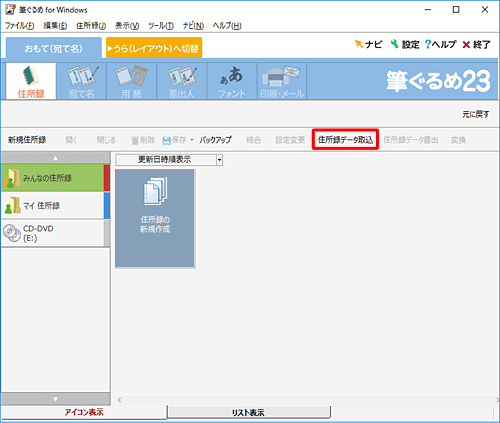Switch to リスト表示 view tab
This screenshot has width=500, height=423.
click(248, 412)
